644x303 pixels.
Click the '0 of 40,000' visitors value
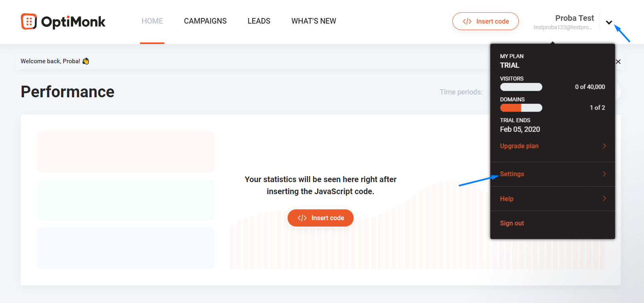pyautogui.click(x=590, y=87)
